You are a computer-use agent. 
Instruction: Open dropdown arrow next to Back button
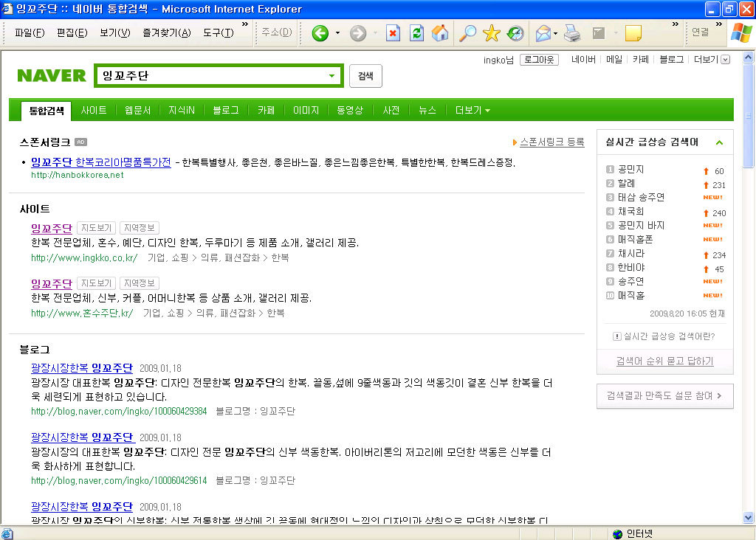(337, 33)
